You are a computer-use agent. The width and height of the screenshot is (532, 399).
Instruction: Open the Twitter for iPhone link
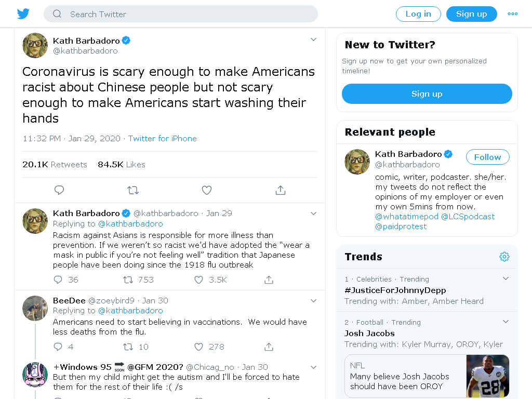[x=162, y=138]
